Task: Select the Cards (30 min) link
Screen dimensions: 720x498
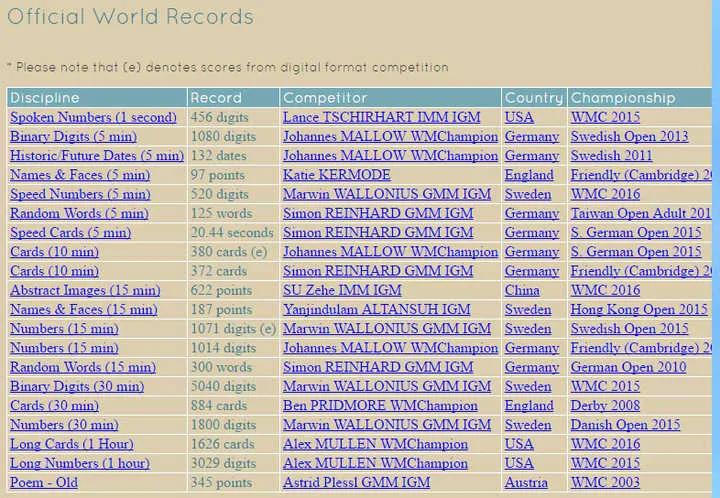Action: click(54, 406)
